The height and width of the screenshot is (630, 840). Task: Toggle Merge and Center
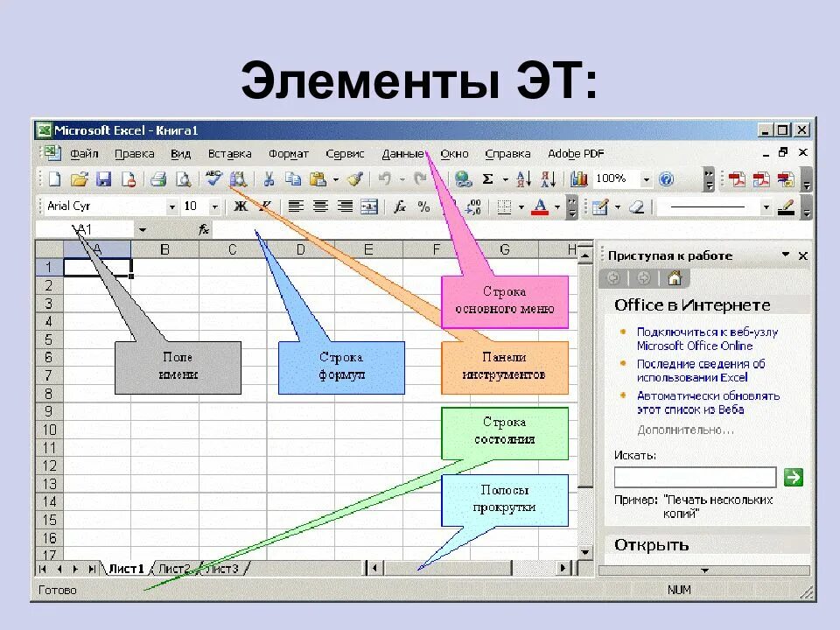click(x=369, y=206)
